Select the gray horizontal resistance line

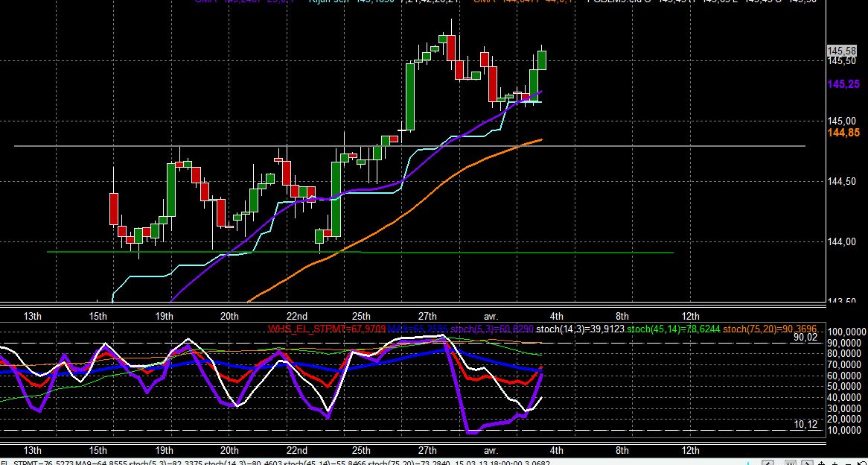click(409, 146)
